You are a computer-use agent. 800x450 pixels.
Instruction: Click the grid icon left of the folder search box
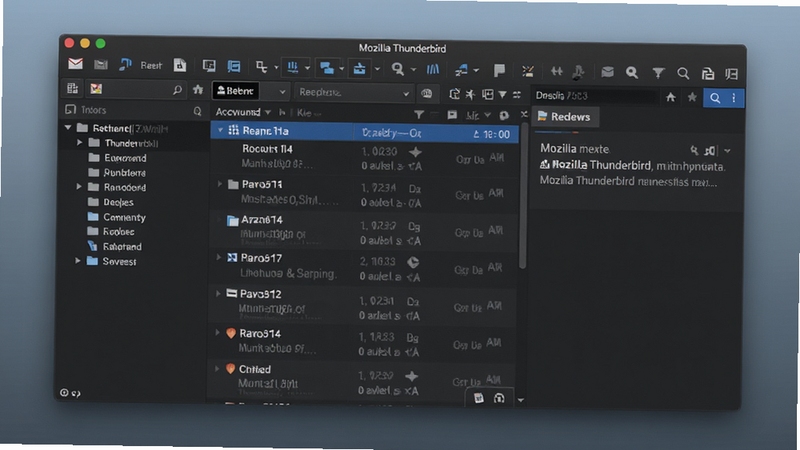(72, 88)
